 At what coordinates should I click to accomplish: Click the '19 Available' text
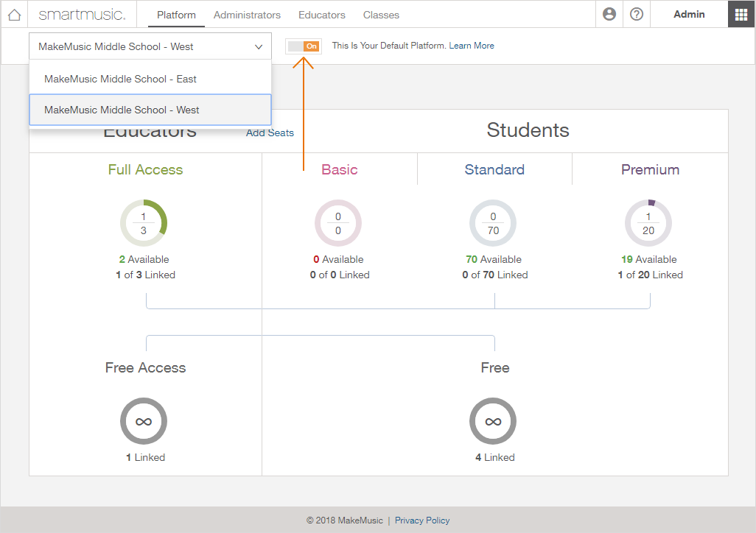click(649, 259)
